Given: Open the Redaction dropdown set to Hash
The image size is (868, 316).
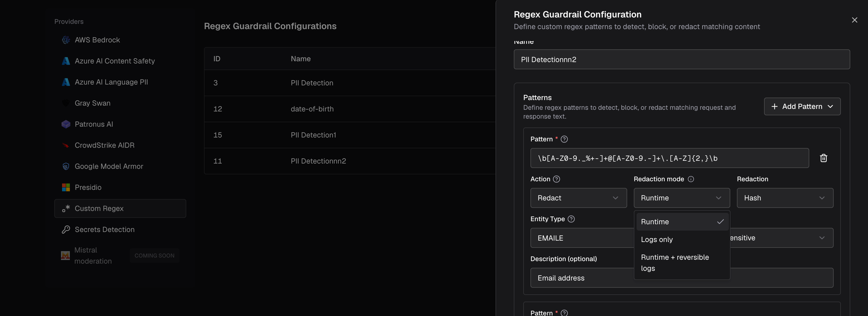Looking at the screenshot, I should point(785,198).
